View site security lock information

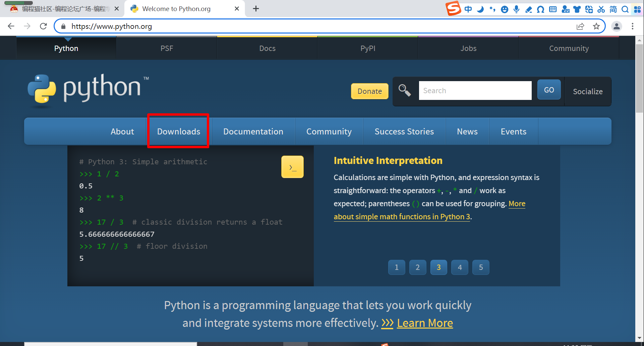63,26
